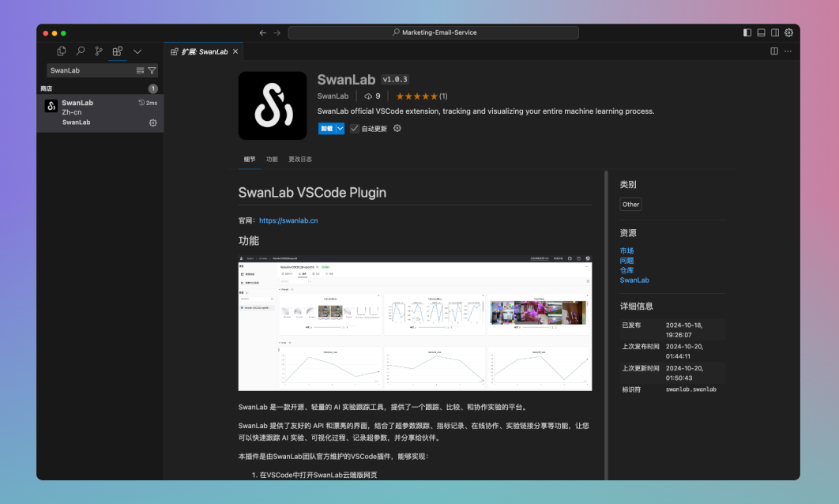Expand additional views chevron in activity bar
The image size is (839, 504).
[x=137, y=52]
